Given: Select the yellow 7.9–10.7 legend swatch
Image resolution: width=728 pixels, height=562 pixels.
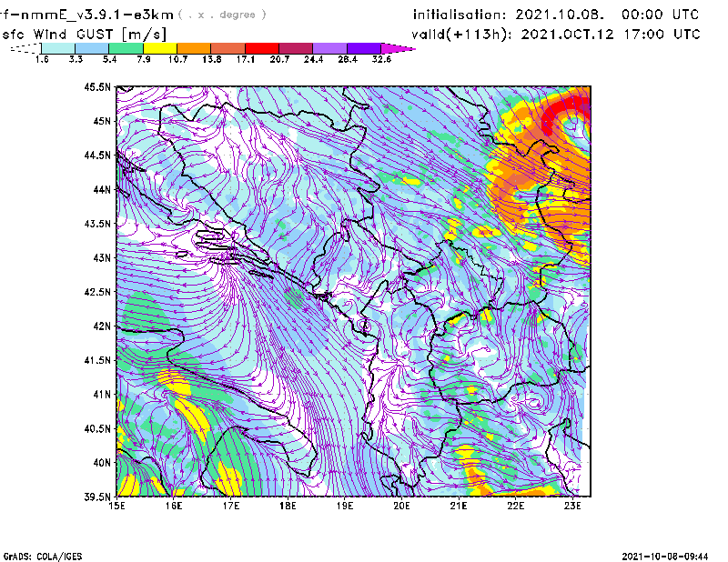Looking at the screenshot, I should coord(160,48).
